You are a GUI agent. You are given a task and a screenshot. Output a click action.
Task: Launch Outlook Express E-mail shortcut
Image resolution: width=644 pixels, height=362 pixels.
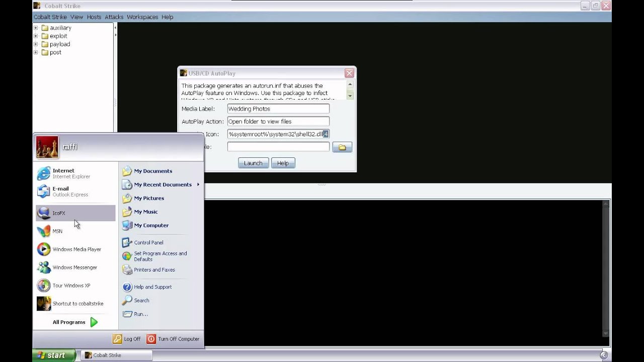[75, 192]
